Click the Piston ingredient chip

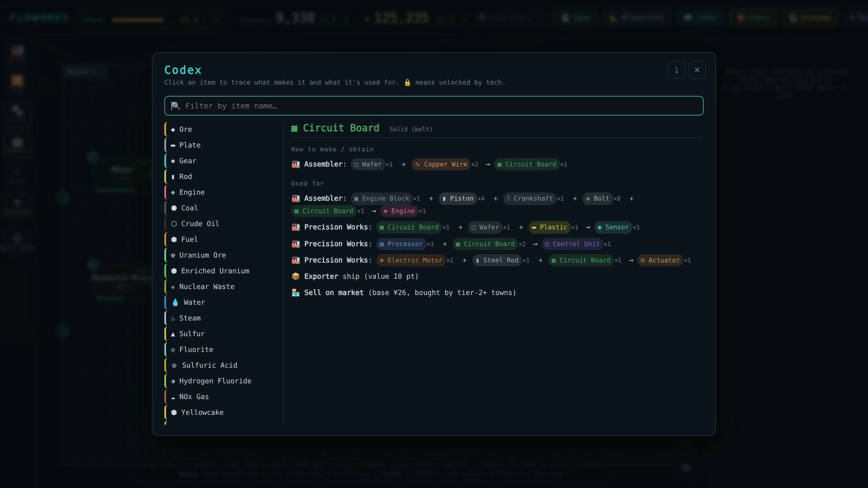click(x=458, y=198)
